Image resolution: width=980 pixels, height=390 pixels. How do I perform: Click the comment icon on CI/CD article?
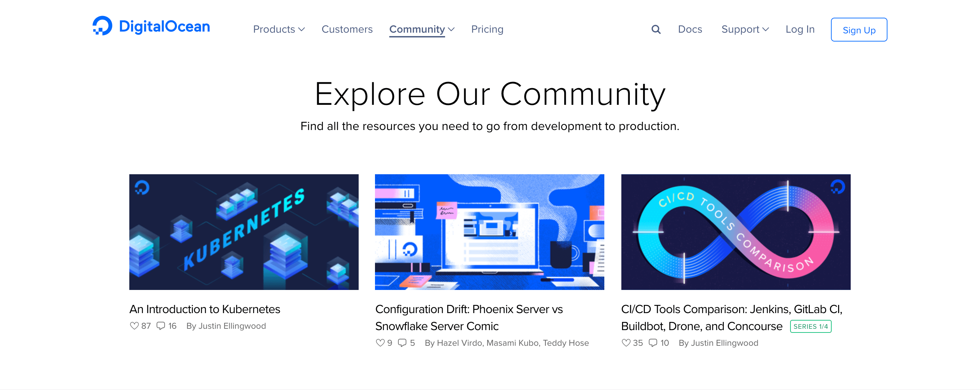653,343
